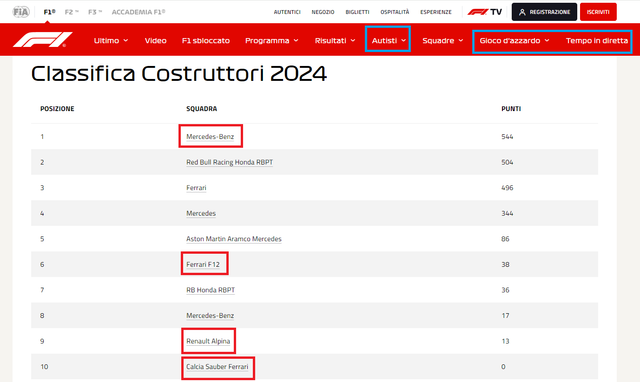Open the FIA logo link
This screenshot has height=382, width=640.
(x=21, y=12)
